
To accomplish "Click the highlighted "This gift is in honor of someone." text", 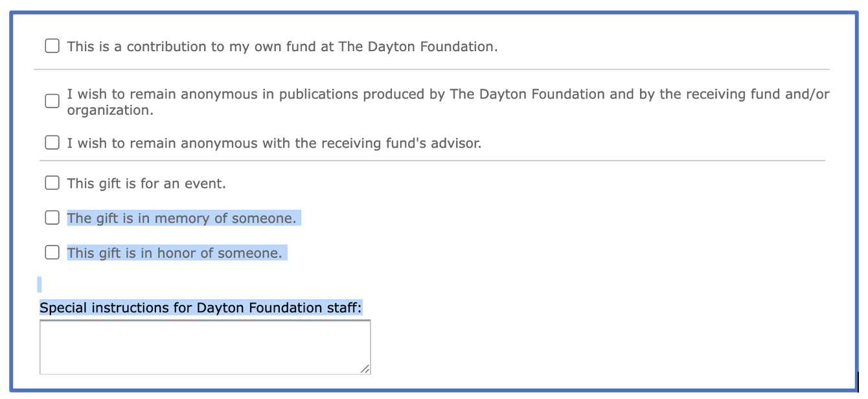I will [175, 253].
